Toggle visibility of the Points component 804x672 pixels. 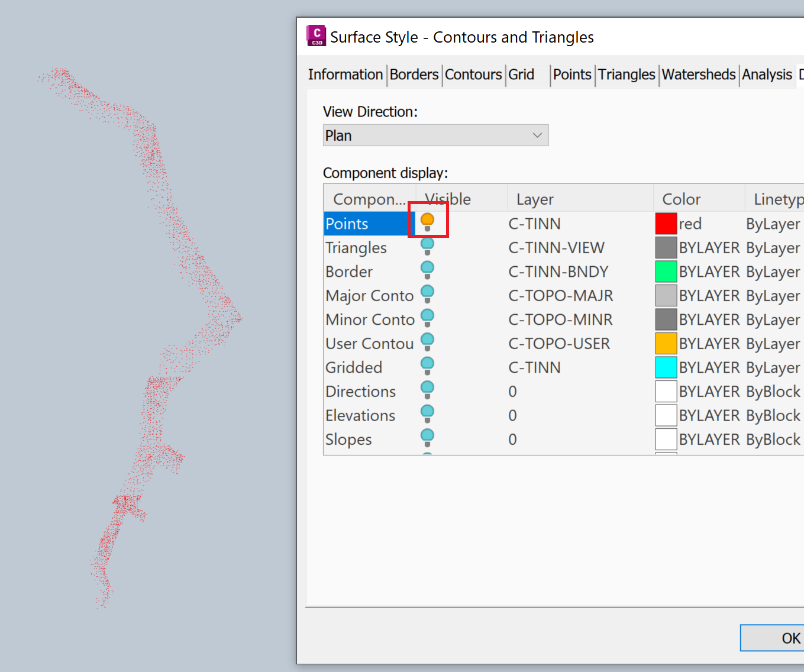(427, 219)
